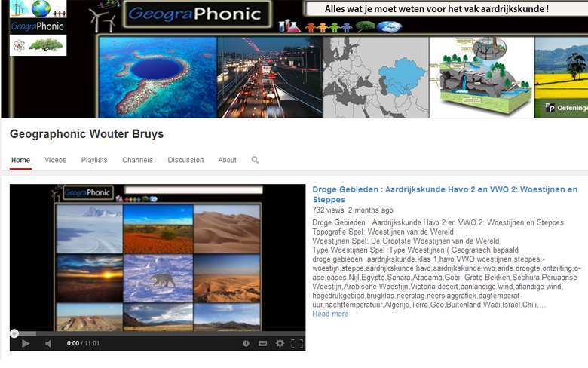Mute the video player volume
Viewport: 588px width, 368px height.
tap(48, 343)
